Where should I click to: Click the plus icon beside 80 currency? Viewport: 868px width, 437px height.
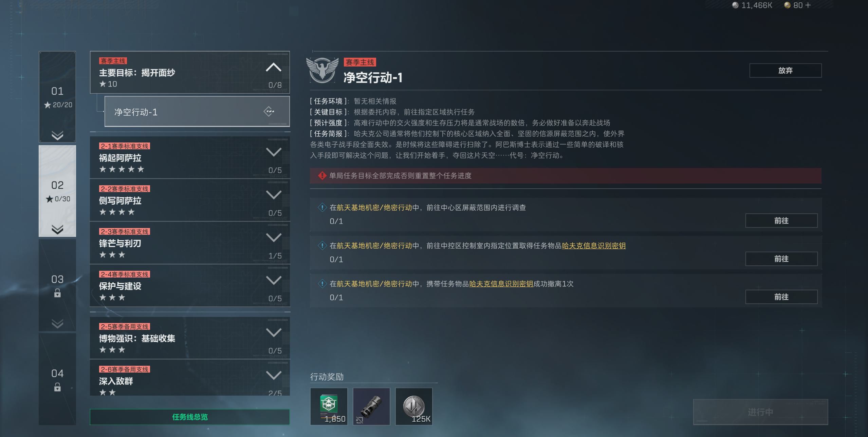[808, 5]
